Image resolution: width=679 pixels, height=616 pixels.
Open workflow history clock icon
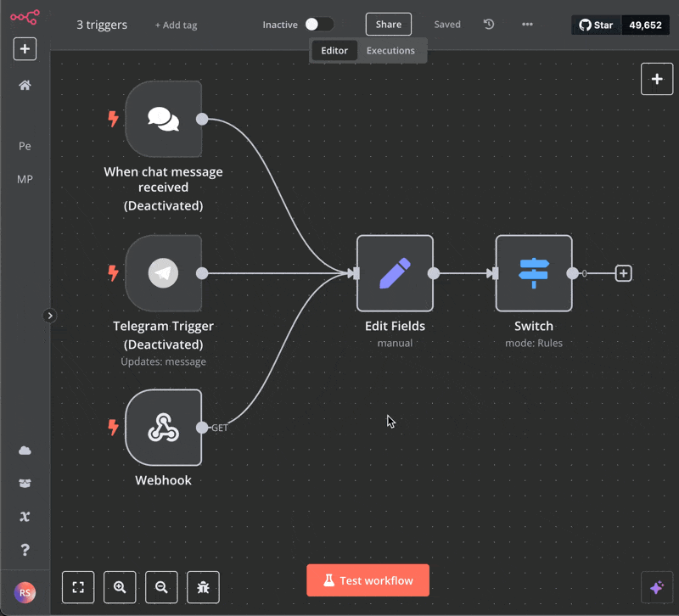tap(489, 25)
